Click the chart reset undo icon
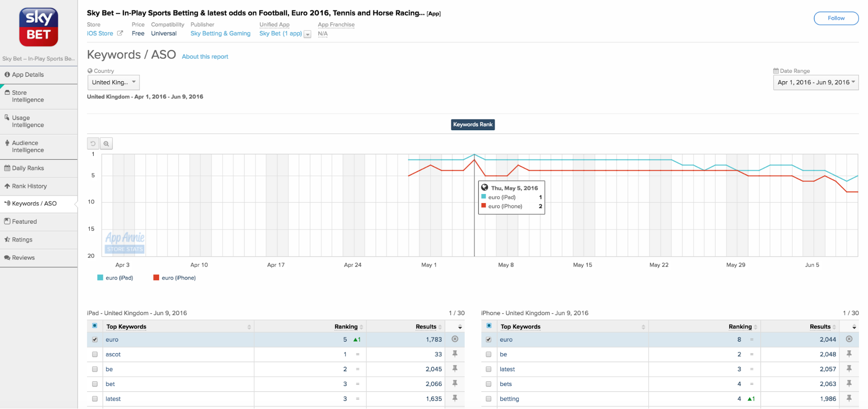This screenshot has height=409, width=868. (x=93, y=144)
